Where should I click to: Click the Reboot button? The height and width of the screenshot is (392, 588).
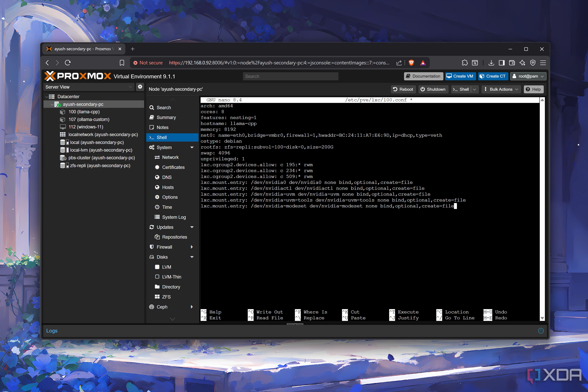403,89
